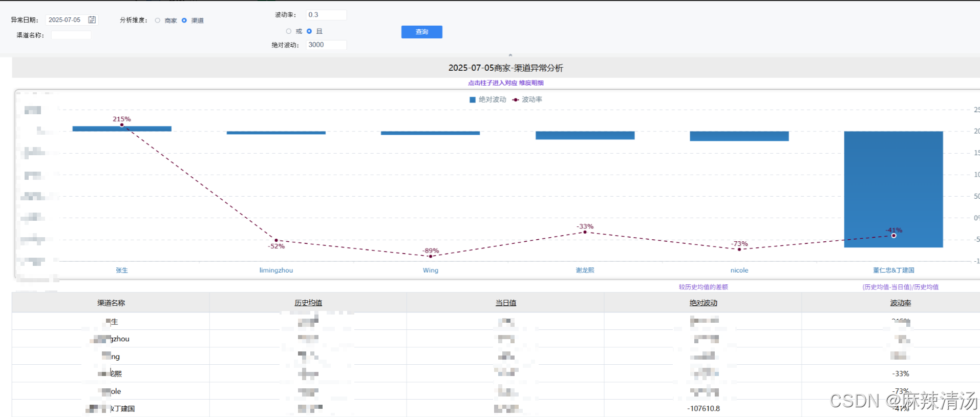Image resolution: width=980 pixels, height=417 pixels.
Task: Click the 谢龙熙 bar in the chart
Action: pyautogui.click(x=585, y=135)
